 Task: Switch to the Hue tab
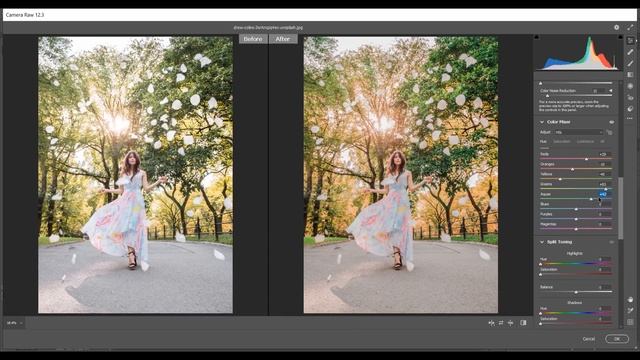click(543, 142)
